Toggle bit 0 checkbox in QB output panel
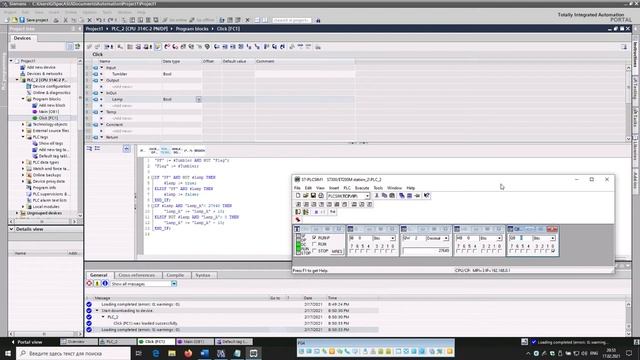Image resolution: width=640 pixels, height=360 pixels. point(553,251)
